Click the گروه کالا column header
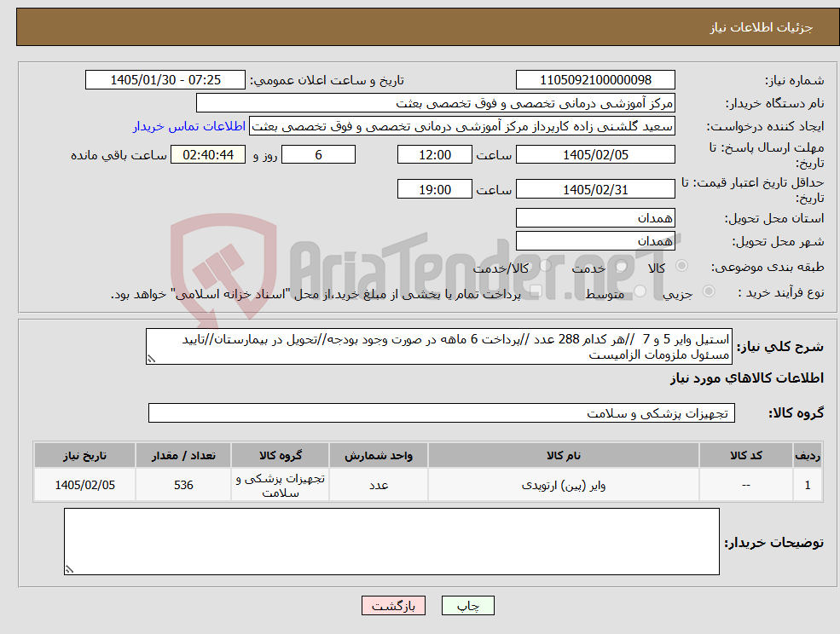Viewport: 840px width, 634px height. pyautogui.click(x=281, y=455)
